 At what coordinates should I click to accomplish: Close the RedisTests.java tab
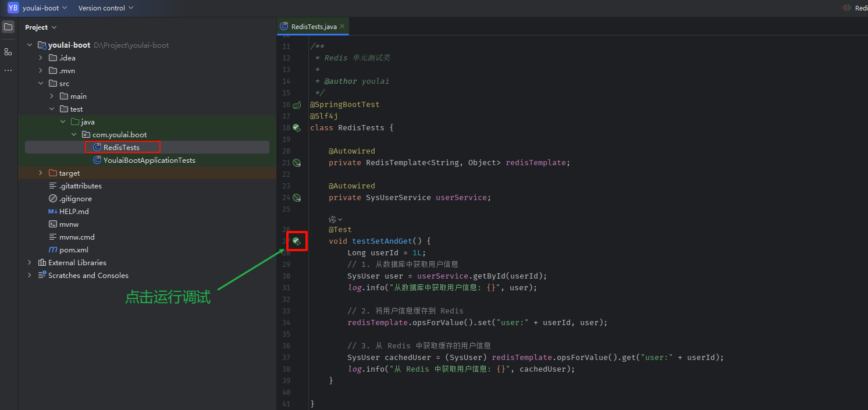[x=342, y=26]
